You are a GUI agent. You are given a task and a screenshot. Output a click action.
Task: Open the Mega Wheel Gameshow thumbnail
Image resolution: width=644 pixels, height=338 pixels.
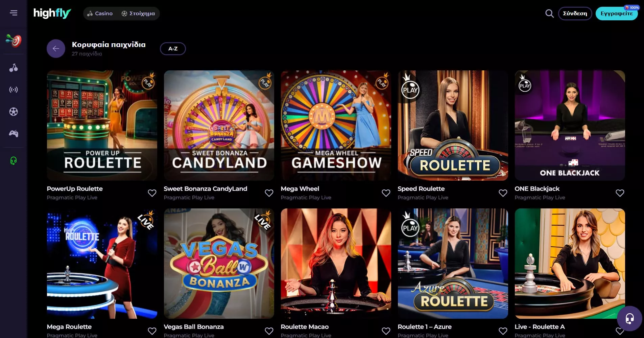[336, 126]
